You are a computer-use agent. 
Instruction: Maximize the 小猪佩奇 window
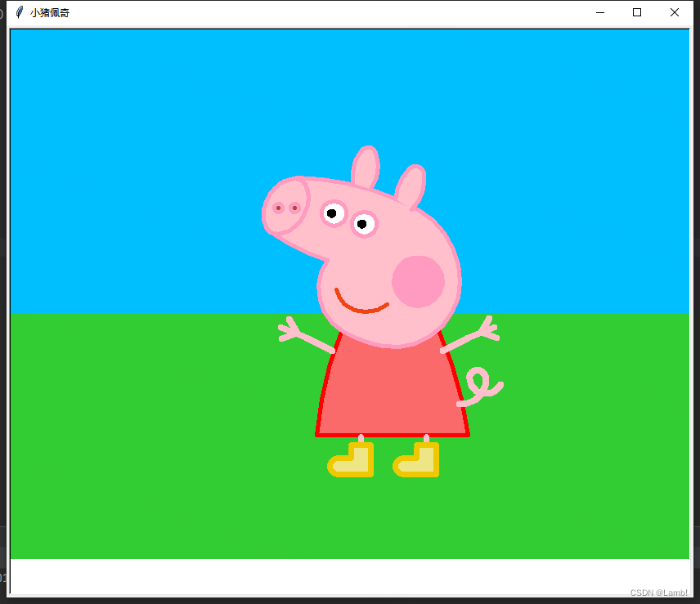tap(637, 12)
